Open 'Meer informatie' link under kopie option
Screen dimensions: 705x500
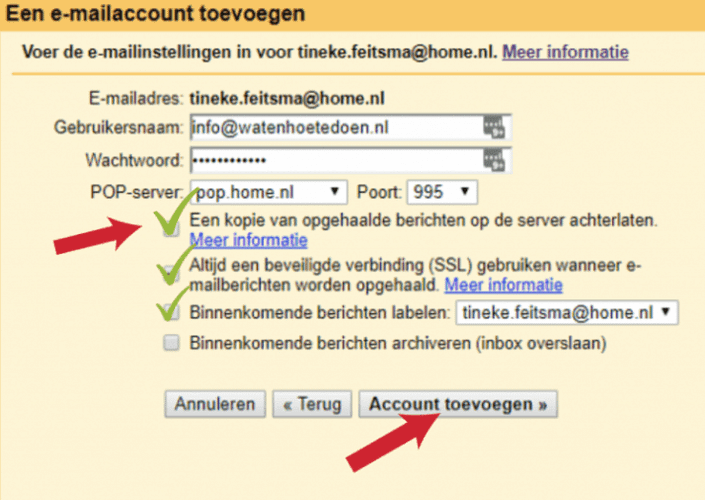pos(249,240)
